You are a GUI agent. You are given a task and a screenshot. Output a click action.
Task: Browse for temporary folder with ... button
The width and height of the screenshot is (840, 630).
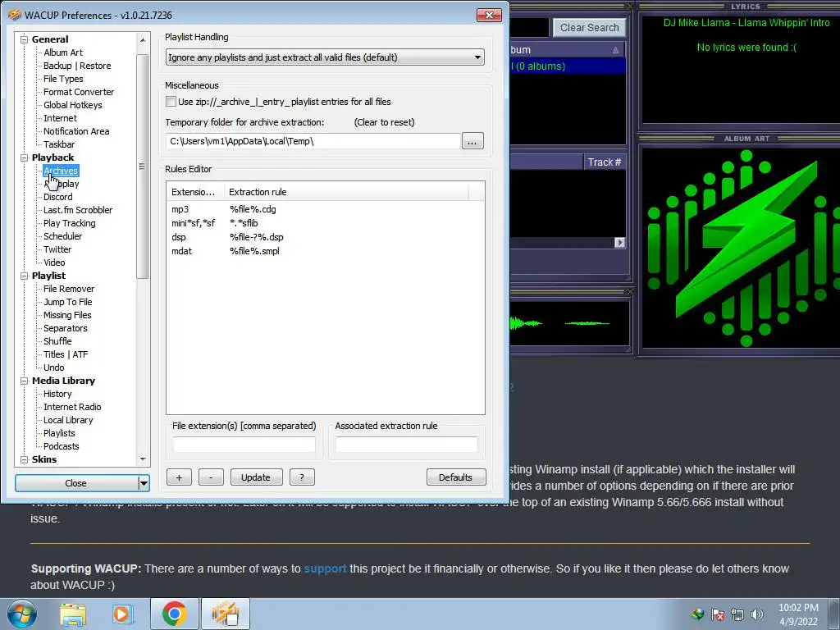pyautogui.click(x=472, y=141)
